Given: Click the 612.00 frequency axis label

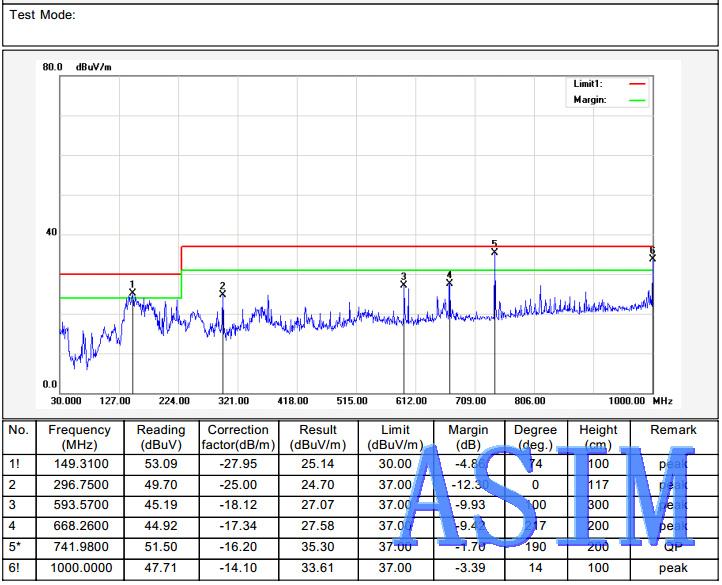Looking at the screenshot, I should (411, 401).
